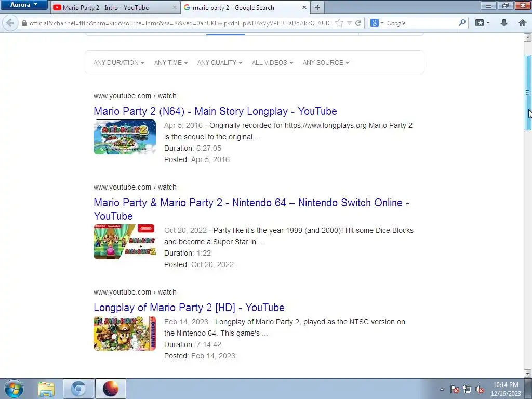
Task: Click the vertical scrollbar thumb
Action: [527, 92]
